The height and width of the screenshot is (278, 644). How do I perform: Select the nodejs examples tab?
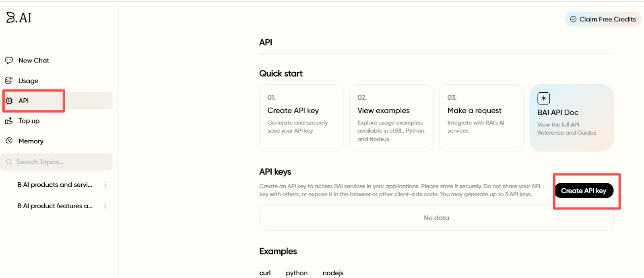[x=333, y=273]
